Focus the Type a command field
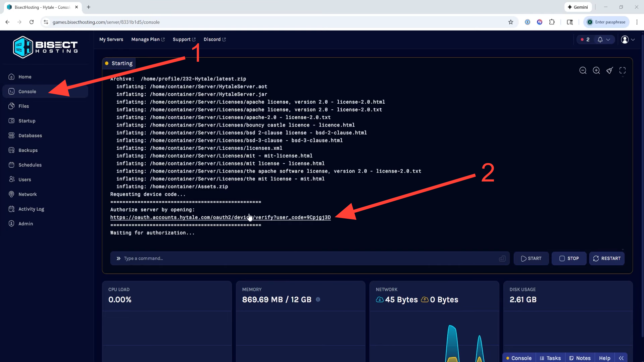The width and height of the screenshot is (644, 362). (x=309, y=258)
